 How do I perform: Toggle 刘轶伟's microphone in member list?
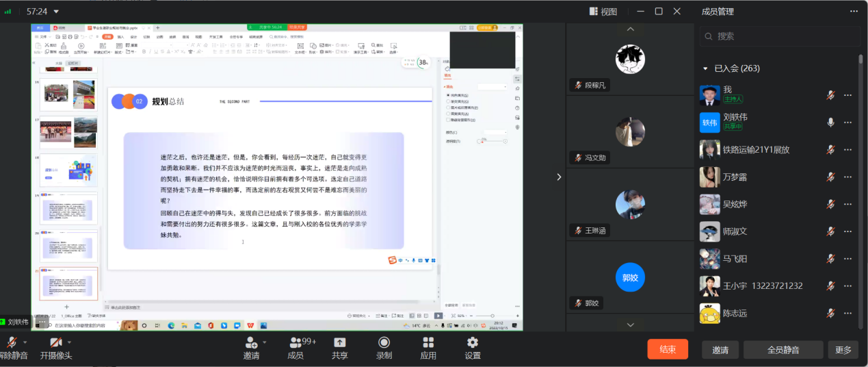[830, 122]
